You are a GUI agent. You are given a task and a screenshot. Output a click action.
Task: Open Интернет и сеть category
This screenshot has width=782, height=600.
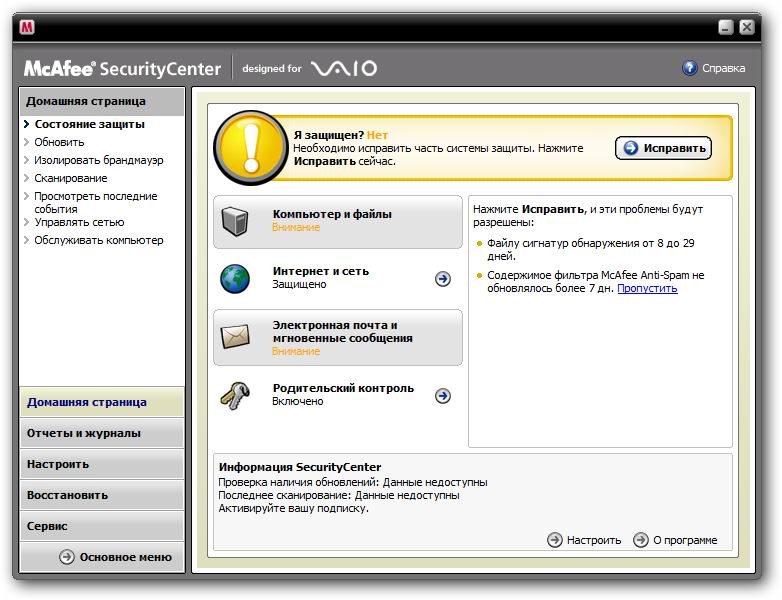click(x=338, y=279)
